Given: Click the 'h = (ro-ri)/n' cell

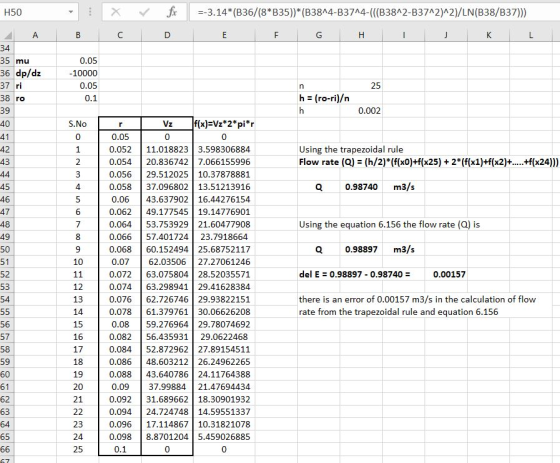Looking at the screenshot, I should click(x=324, y=98).
